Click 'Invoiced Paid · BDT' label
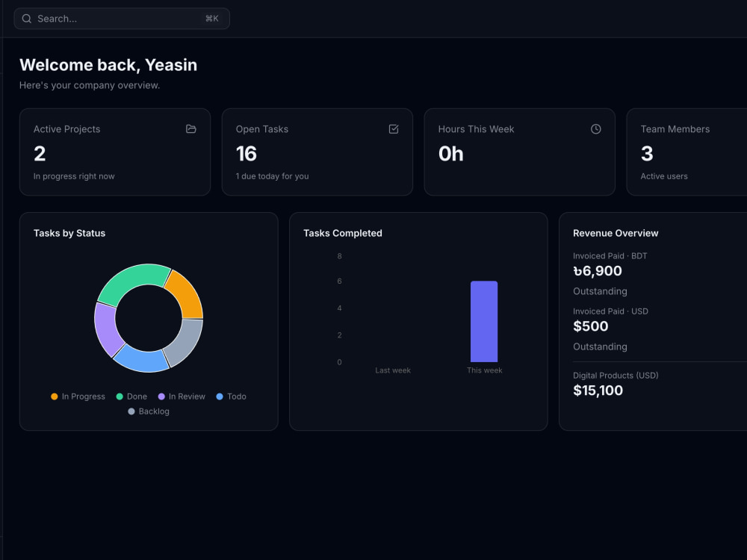Viewport: 747px width, 560px height. click(x=610, y=256)
